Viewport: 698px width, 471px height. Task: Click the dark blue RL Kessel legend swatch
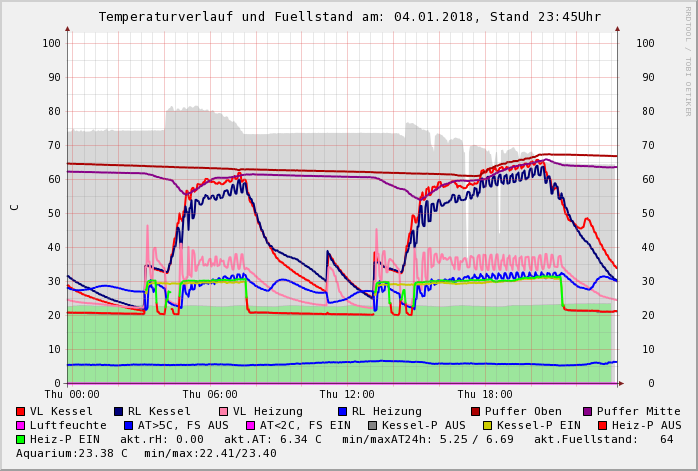tap(118, 411)
